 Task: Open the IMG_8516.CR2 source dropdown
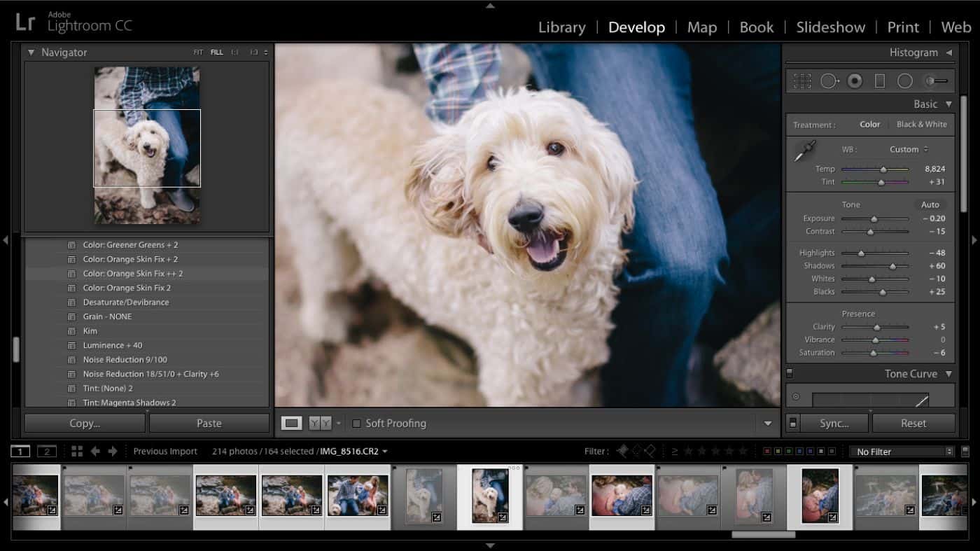[353, 452]
